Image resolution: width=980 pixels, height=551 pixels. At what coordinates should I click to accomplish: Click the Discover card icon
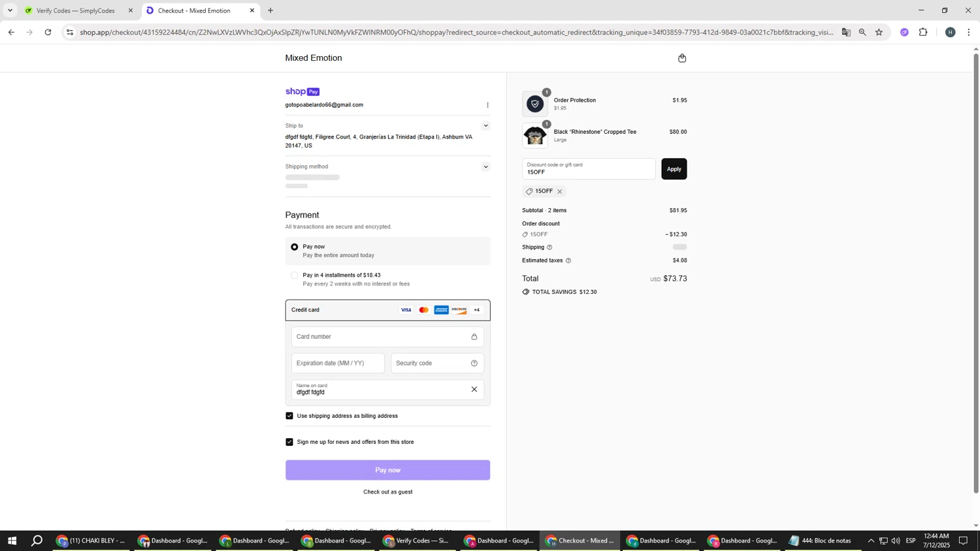click(459, 310)
